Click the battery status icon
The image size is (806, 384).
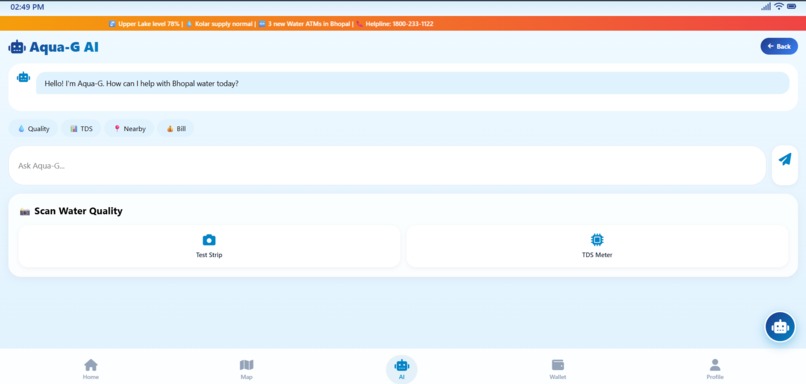click(x=793, y=7)
